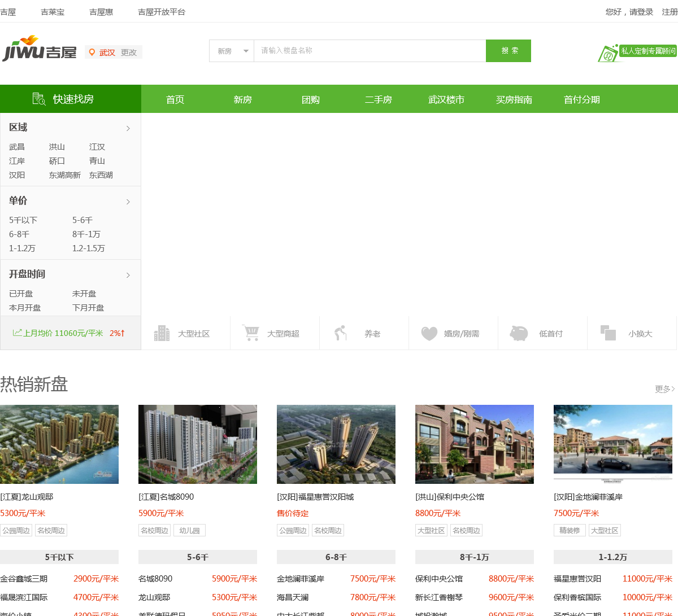
Task: Click the 快速找房 search-building icon
Action: pos(38,99)
